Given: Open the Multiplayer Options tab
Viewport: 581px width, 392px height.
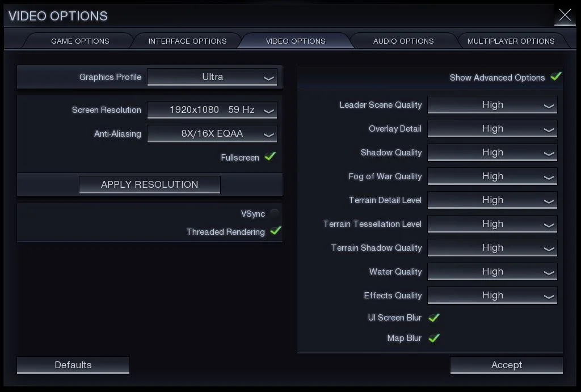Looking at the screenshot, I should click(511, 41).
